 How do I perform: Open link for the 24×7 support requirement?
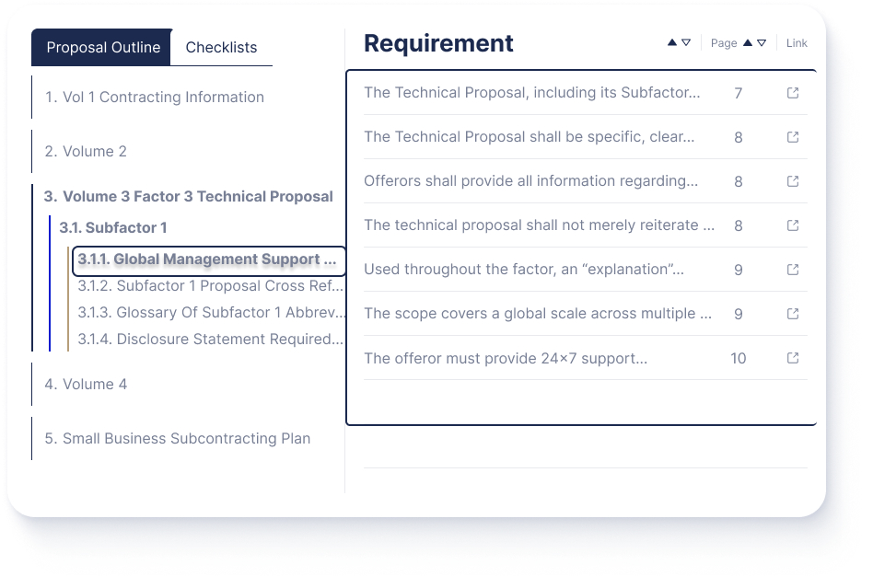click(792, 358)
